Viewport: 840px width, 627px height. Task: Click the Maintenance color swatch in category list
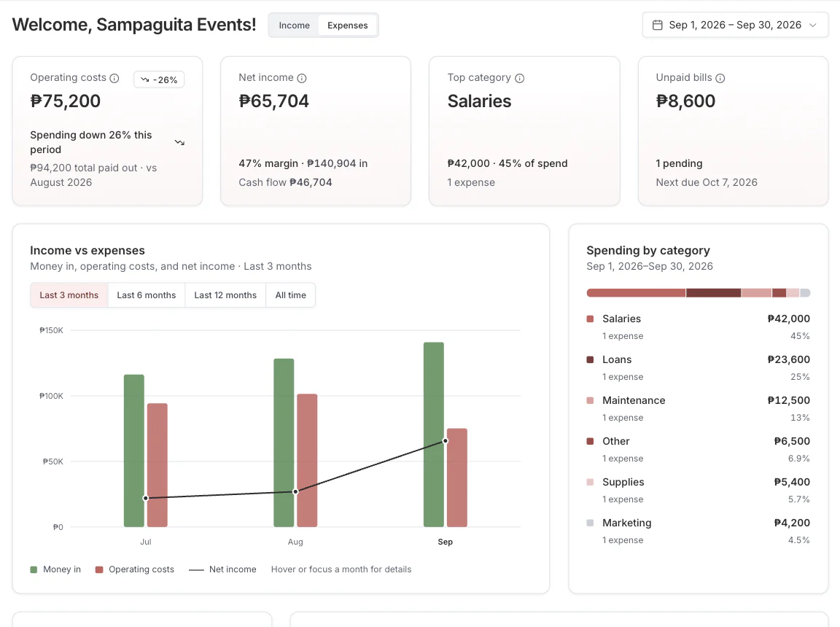[x=590, y=400]
